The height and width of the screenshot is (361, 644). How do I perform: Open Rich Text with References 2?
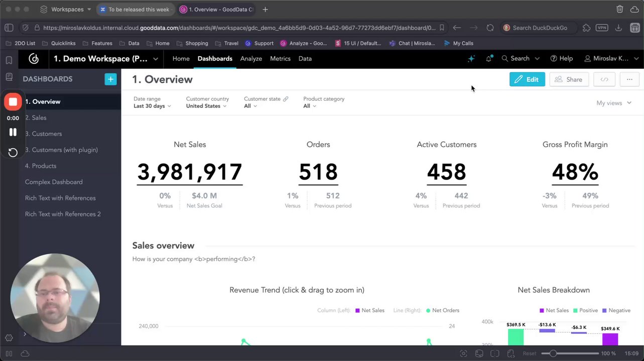(70, 214)
